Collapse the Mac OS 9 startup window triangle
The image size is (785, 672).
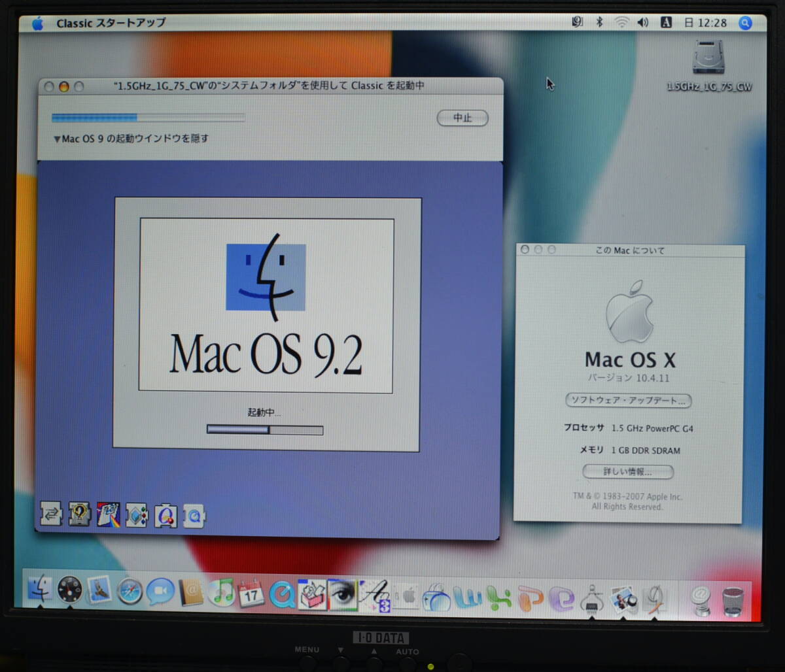57,139
